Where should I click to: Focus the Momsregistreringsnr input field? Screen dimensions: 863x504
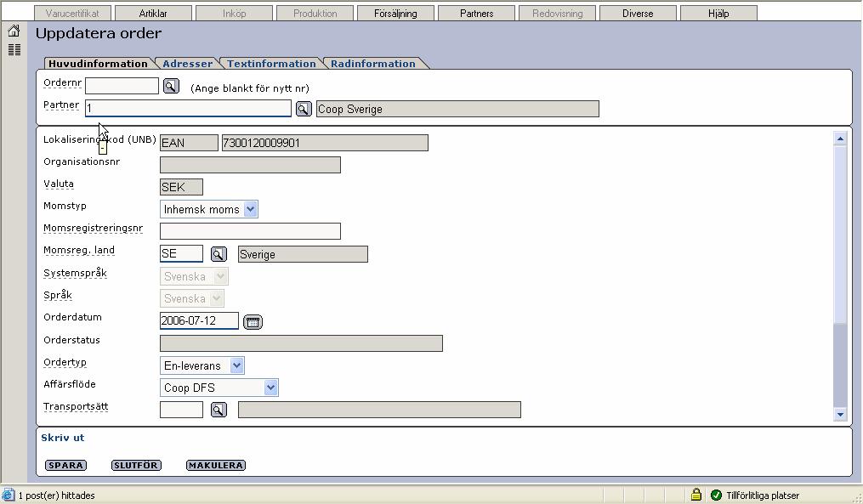point(251,231)
